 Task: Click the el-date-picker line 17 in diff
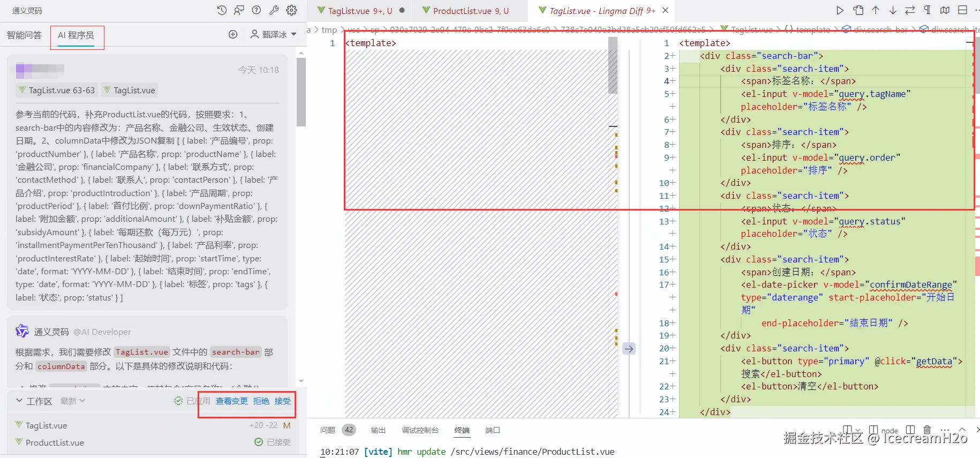(x=848, y=284)
